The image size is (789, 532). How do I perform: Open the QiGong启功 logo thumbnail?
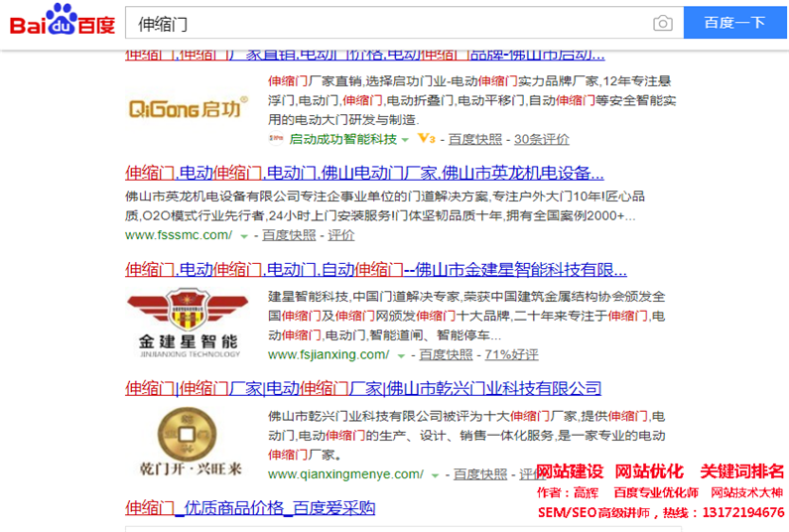tap(189, 108)
